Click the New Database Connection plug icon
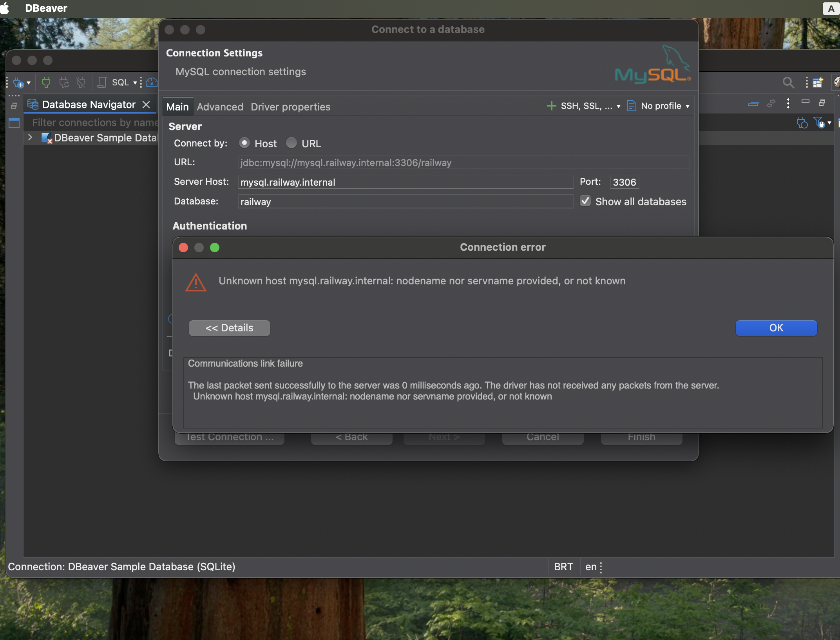The height and width of the screenshot is (640, 840). click(x=18, y=83)
